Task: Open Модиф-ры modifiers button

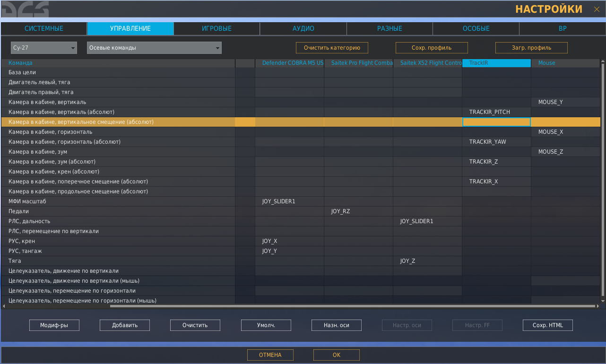Action: pos(54,325)
